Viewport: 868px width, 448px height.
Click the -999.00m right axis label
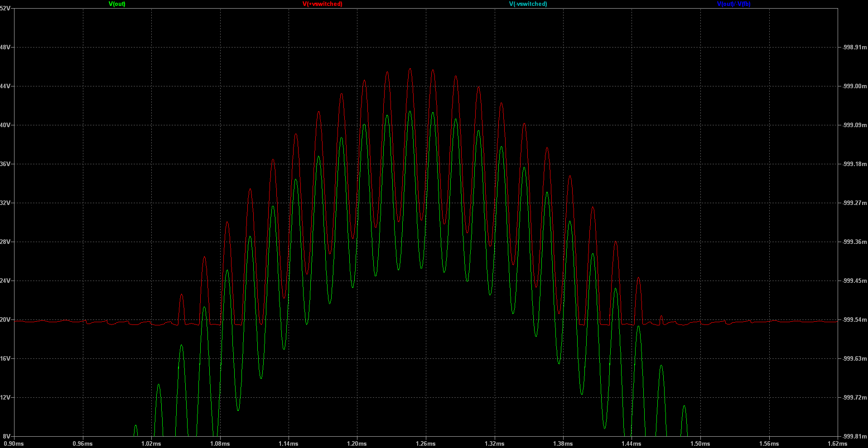[854, 86]
